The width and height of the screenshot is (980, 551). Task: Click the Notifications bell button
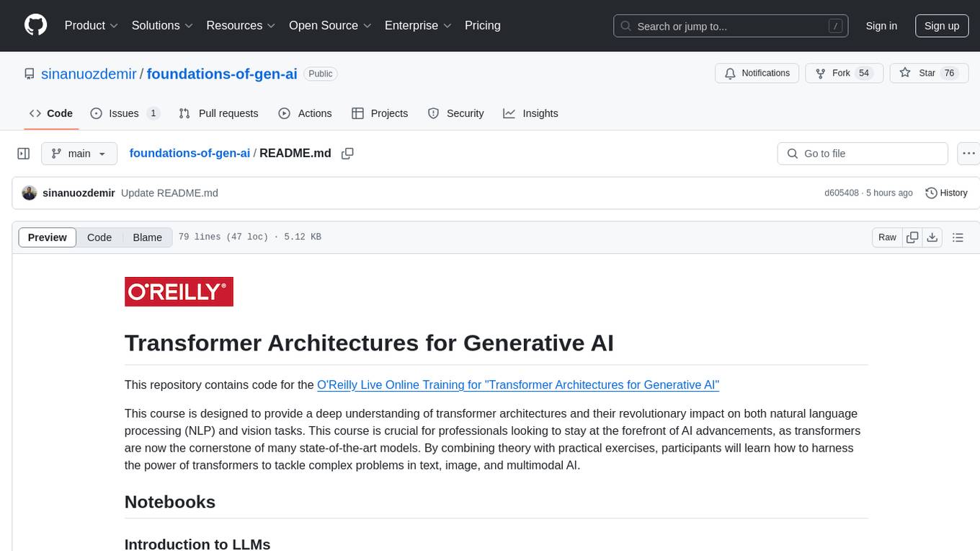(x=757, y=74)
